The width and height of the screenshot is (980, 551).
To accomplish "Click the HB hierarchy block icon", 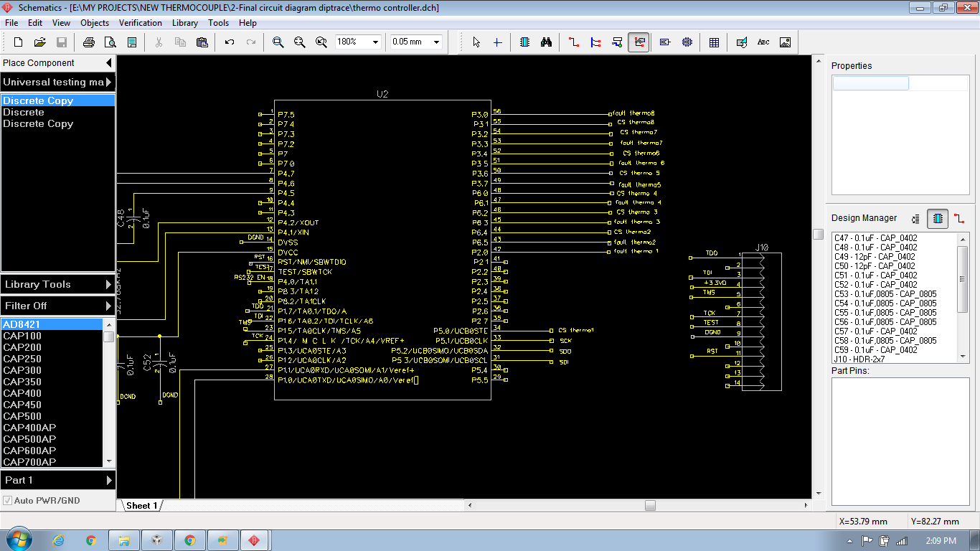I will point(687,42).
